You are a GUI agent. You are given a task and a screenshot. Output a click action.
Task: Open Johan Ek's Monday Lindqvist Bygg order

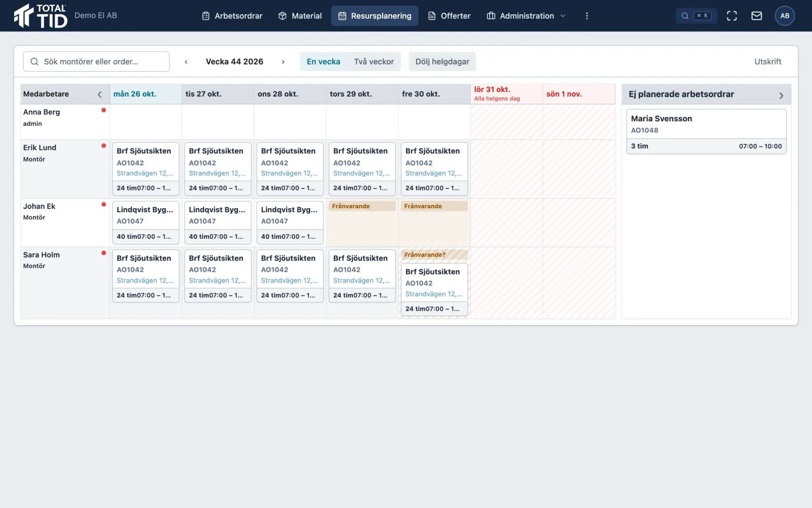tap(146, 223)
